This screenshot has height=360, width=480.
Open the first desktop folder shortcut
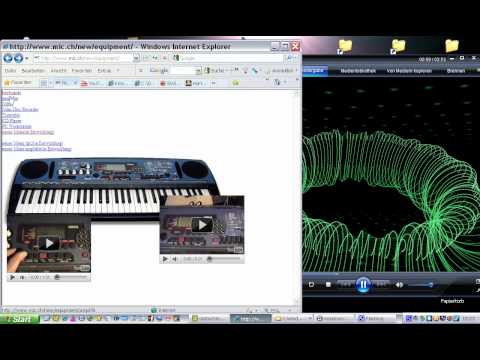point(345,46)
